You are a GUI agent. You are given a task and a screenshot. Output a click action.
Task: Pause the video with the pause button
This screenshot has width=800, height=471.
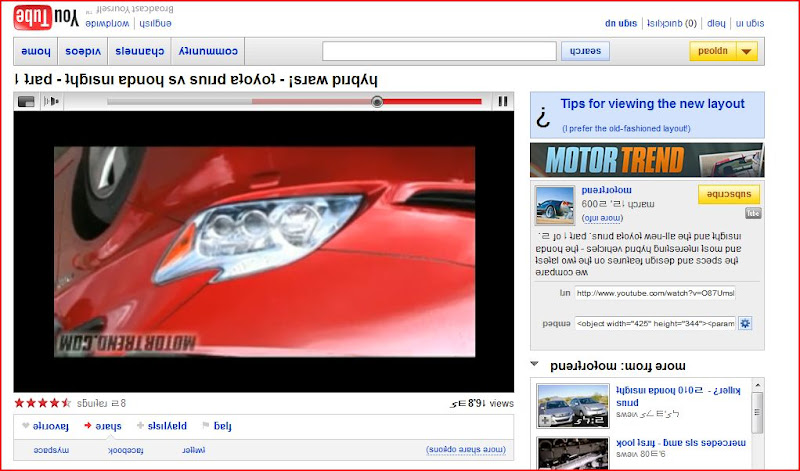[x=503, y=102]
